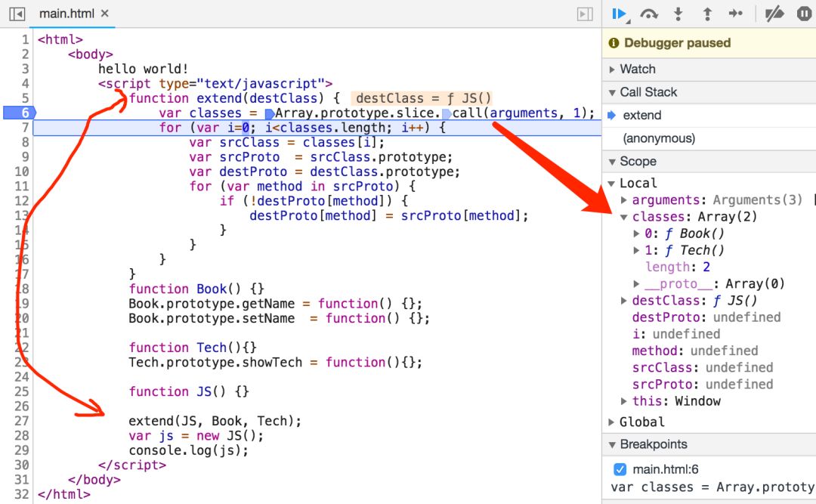The height and width of the screenshot is (504, 816).
Task: Click the main.html:6 breakpoint label
Action: click(665, 469)
